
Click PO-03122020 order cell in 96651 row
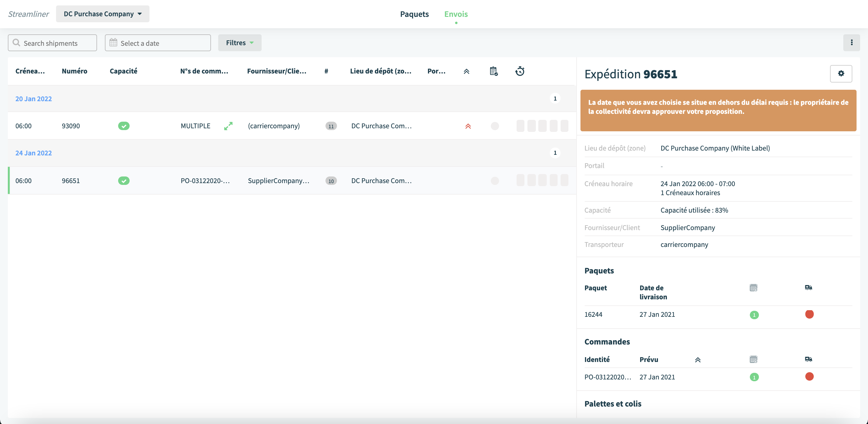point(205,181)
